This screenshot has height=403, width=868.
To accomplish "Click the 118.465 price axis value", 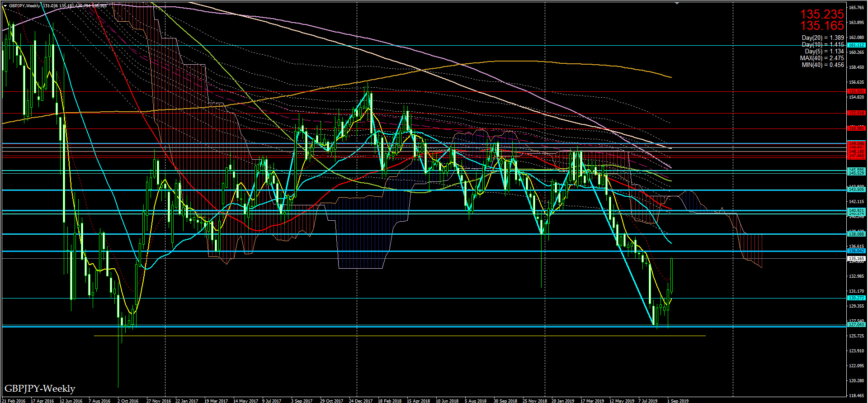I will (857, 395).
